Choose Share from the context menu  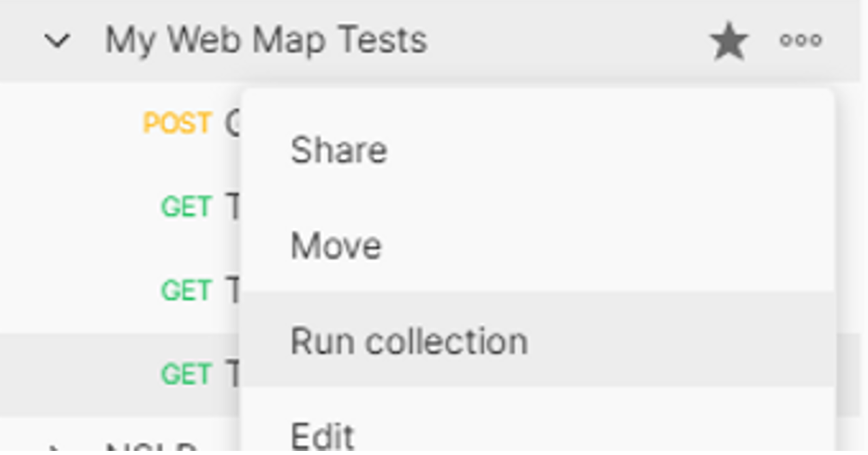click(338, 150)
